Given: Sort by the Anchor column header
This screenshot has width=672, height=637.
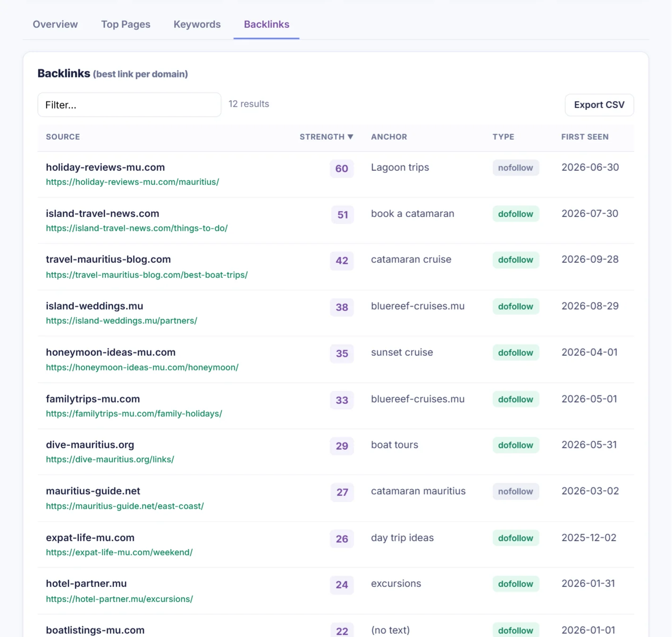Looking at the screenshot, I should click(389, 137).
